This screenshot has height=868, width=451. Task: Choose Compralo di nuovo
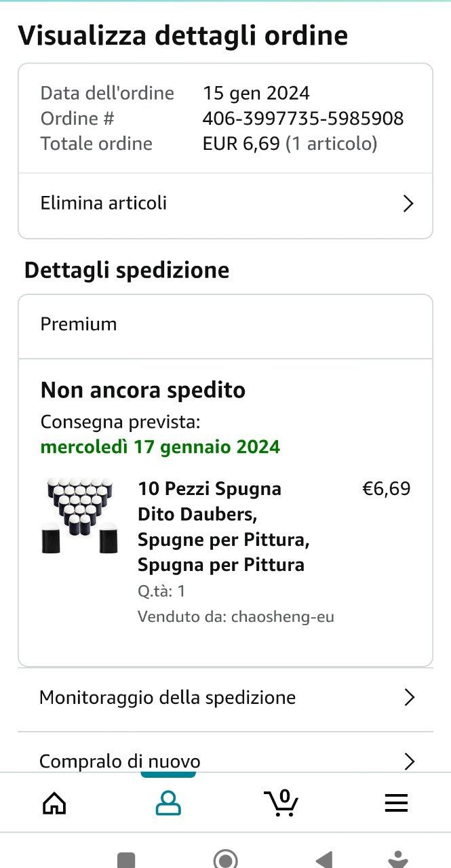point(120,761)
